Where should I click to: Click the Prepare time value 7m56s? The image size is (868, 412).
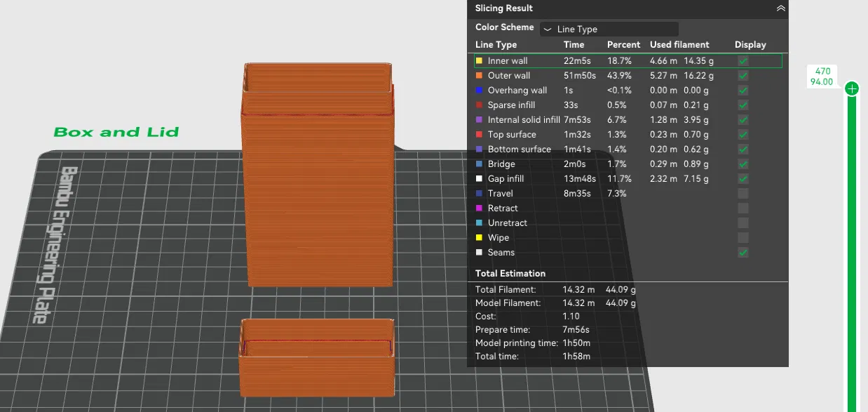(576, 330)
